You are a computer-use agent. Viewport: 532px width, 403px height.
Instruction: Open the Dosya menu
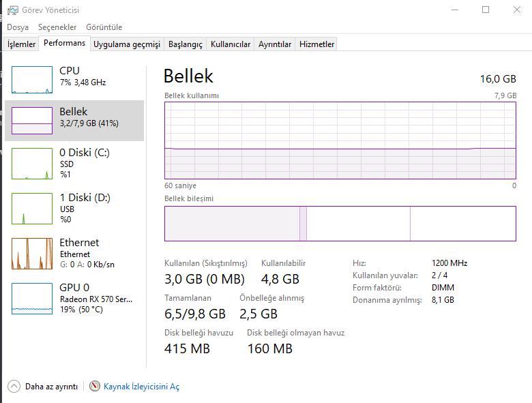tap(18, 27)
